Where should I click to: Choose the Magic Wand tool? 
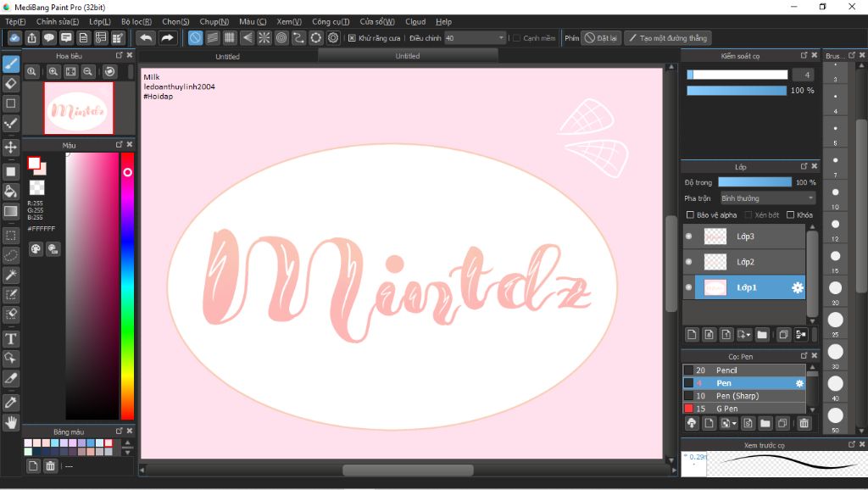[x=11, y=275]
